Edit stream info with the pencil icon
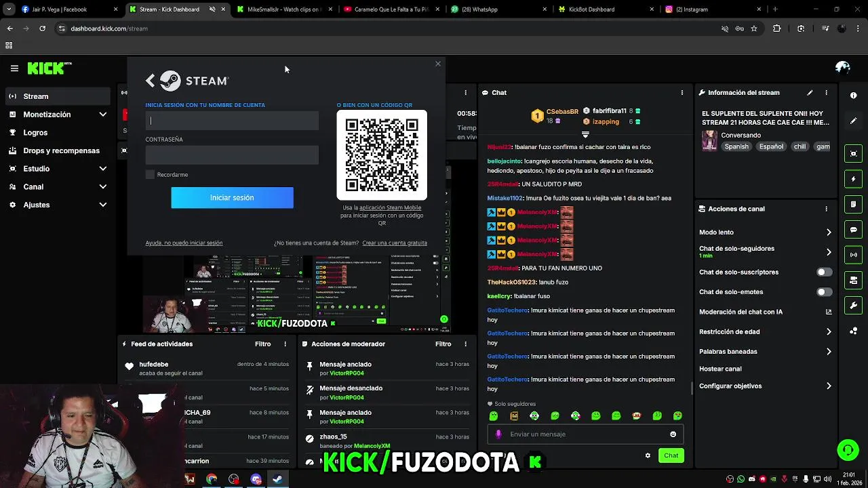The image size is (868, 488). coord(810,93)
